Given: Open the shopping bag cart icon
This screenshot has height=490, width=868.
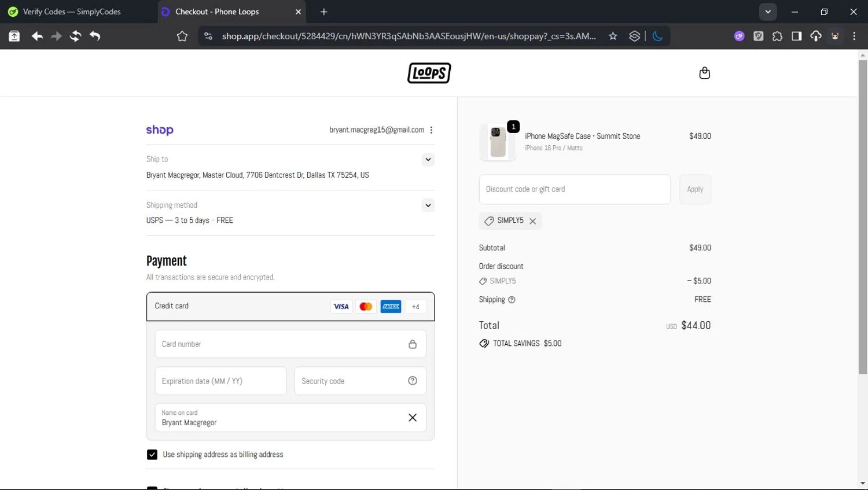Looking at the screenshot, I should (x=704, y=73).
